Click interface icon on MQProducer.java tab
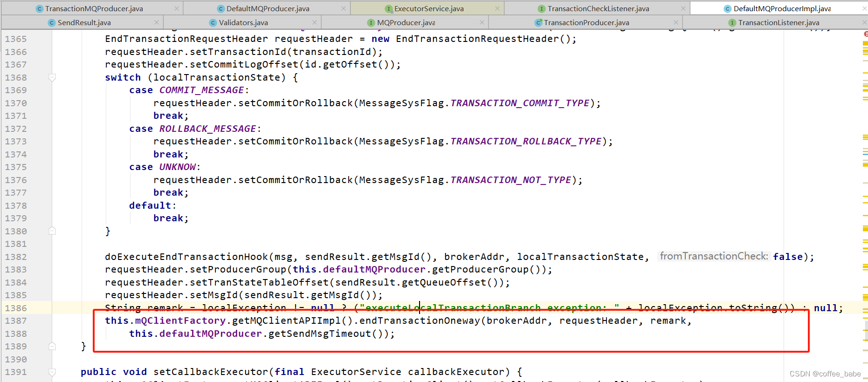This screenshot has height=382, width=868. (371, 23)
